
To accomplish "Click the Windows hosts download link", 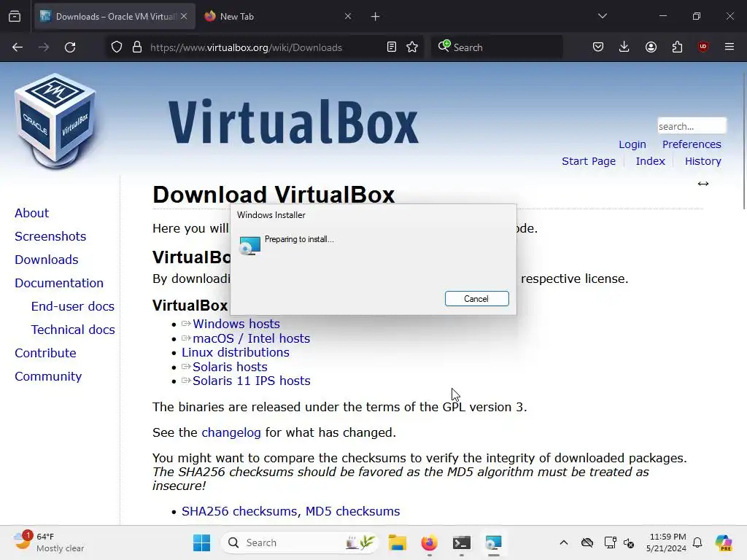I will (x=236, y=324).
